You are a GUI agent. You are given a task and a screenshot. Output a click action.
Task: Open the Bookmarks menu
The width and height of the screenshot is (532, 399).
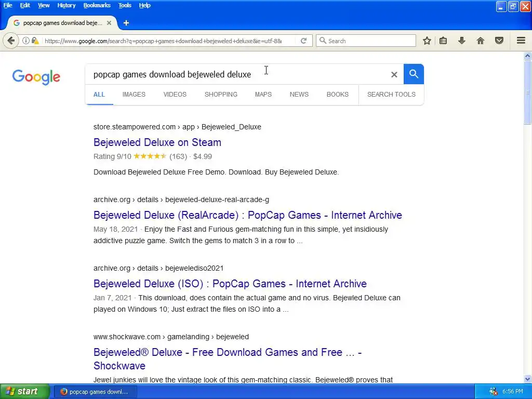point(97,5)
